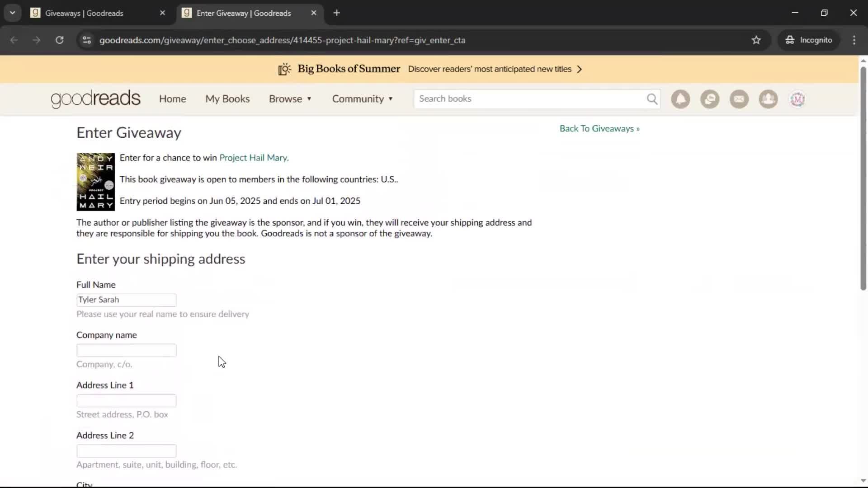Click the 'Please use your real name' hint
This screenshot has height=488, width=868.
(163, 314)
